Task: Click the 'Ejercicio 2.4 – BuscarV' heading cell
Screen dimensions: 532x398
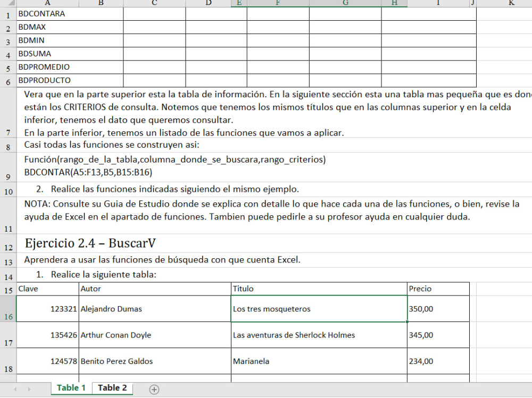Action: click(x=90, y=243)
